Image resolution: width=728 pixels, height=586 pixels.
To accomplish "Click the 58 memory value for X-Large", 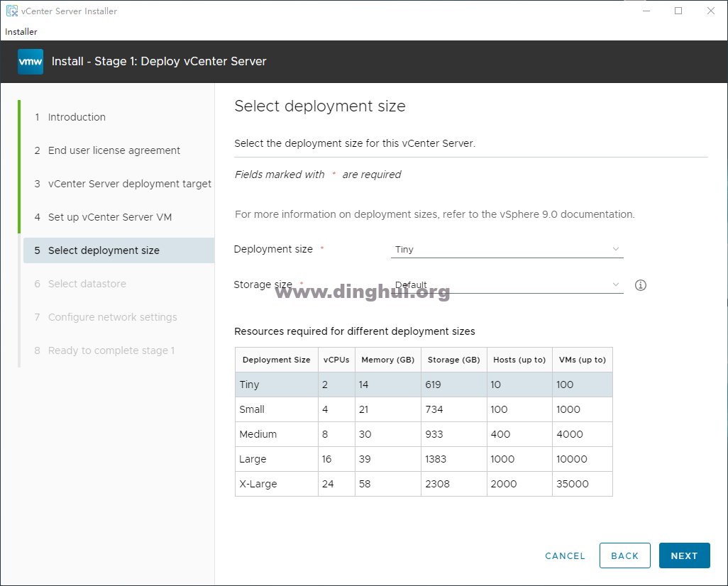I will 365,484.
